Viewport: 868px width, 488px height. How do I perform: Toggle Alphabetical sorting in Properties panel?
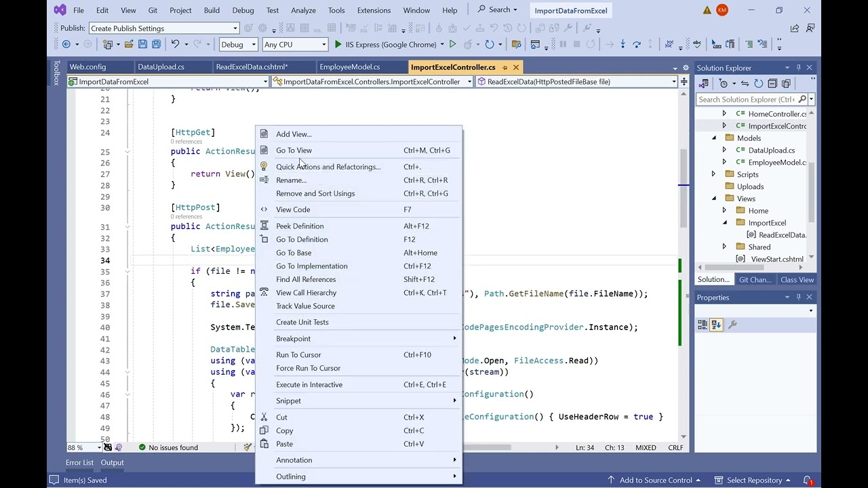(x=716, y=325)
